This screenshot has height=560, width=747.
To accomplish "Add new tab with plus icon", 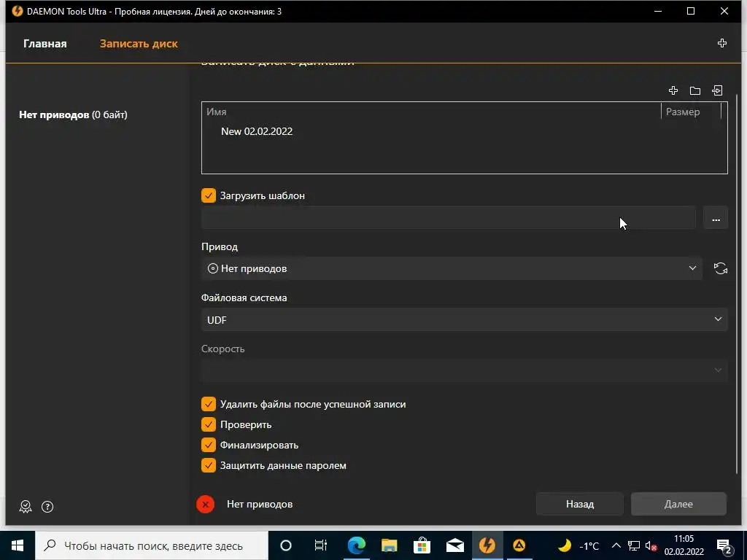I will click(721, 43).
